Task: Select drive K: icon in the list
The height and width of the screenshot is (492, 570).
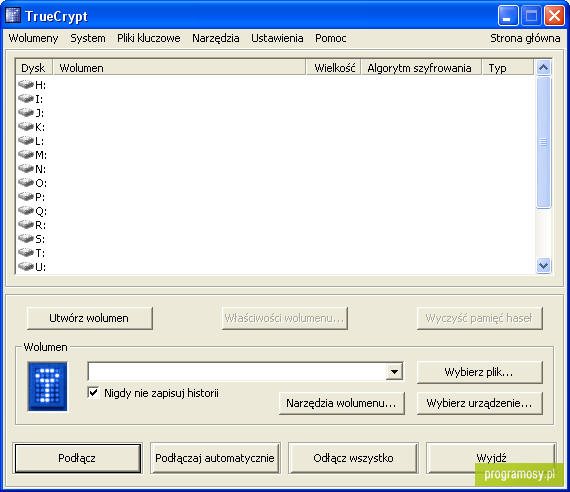Action: [x=26, y=127]
